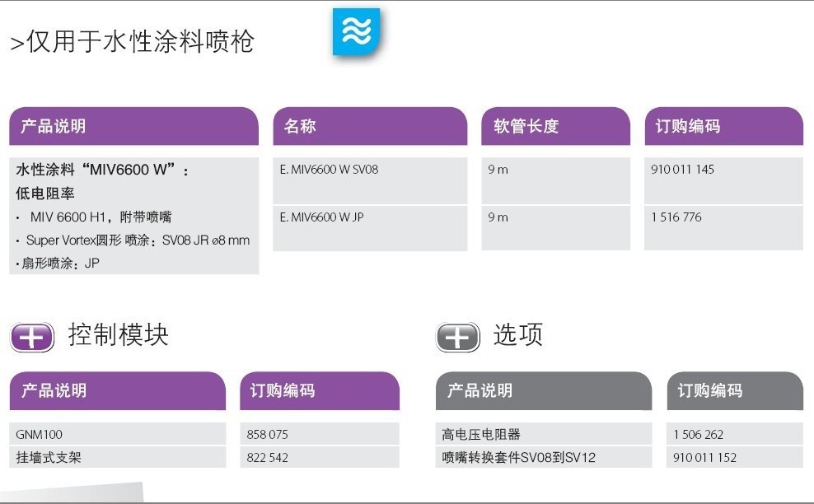Select order code 822 542

pos(268,457)
